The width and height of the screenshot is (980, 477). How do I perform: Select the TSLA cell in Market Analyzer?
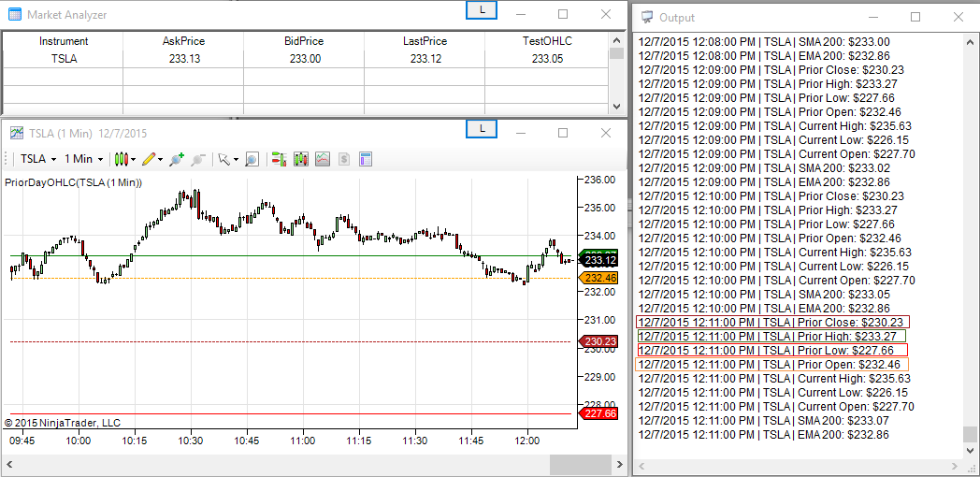[x=64, y=59]
